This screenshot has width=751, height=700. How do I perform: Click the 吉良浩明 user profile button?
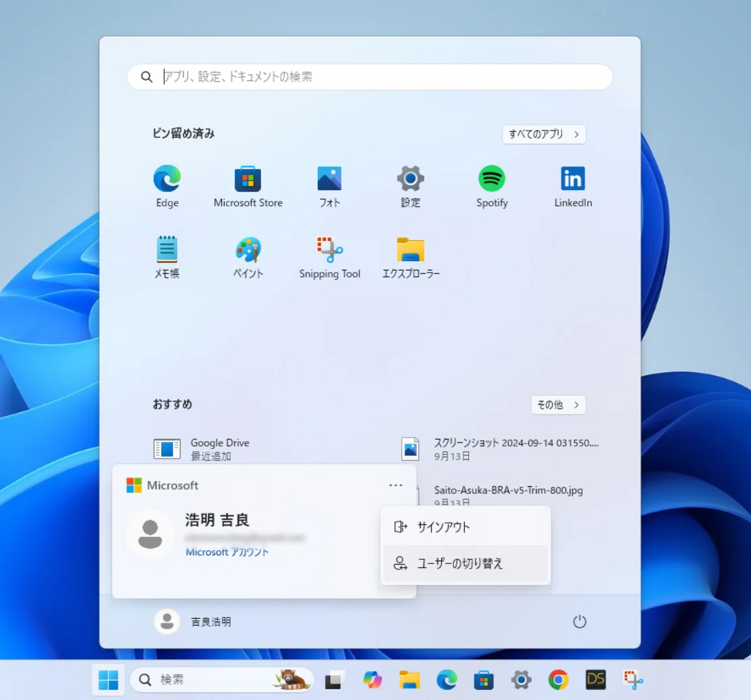193,622
